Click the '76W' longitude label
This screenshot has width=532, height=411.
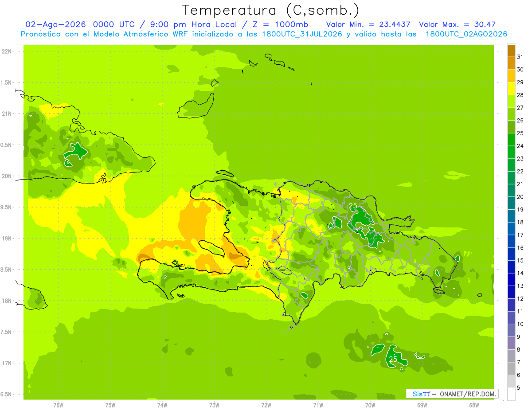pos(58,405)
